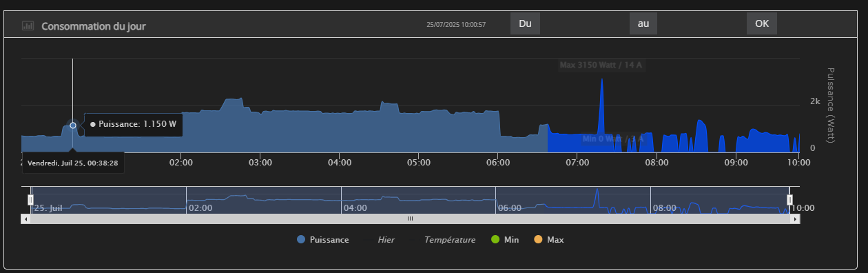Click the 02:00 x-axis label on main chart
This screenshot has height=273, width=868.
(x=180, y=163)
